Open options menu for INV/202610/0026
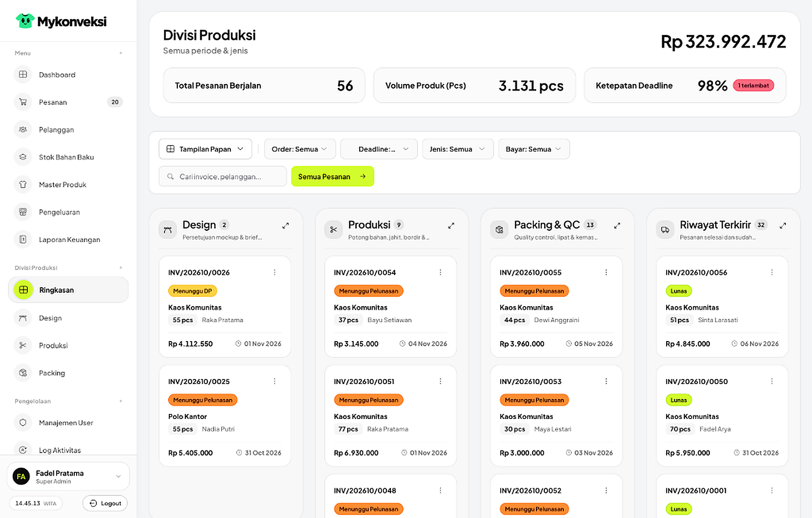 point(275,272)
